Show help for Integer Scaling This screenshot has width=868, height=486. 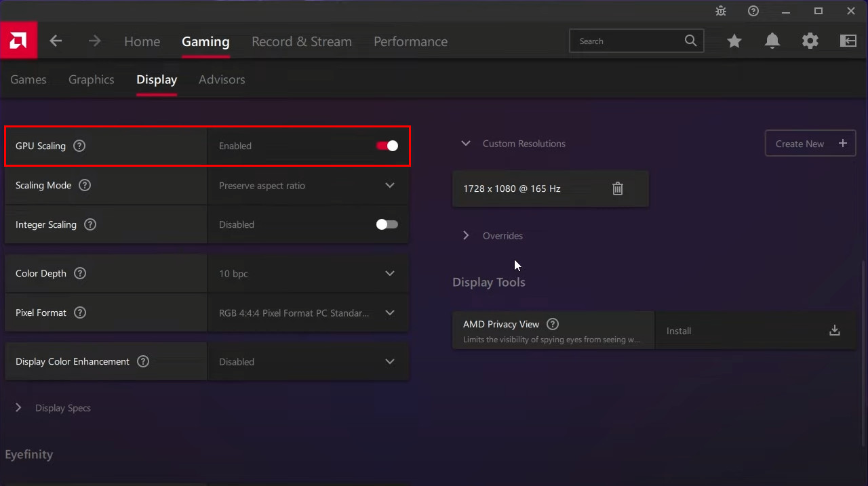90,224
